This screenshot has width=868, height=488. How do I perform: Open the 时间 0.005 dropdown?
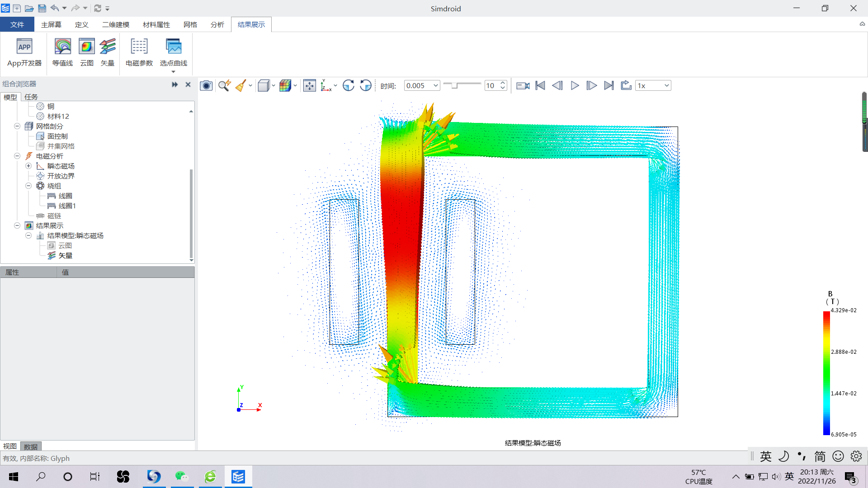[x=422, y=86]
